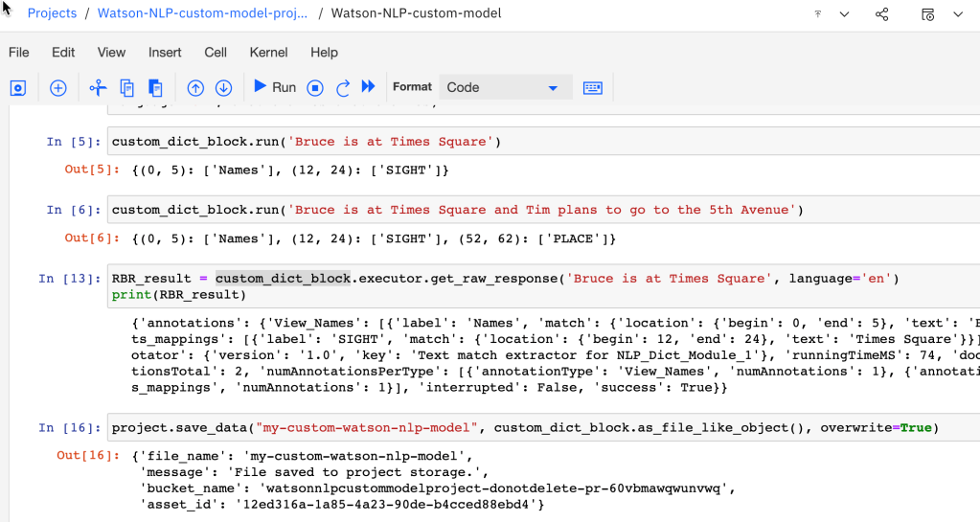Open the Format cell type dropdown

click(x=505, y=87)
